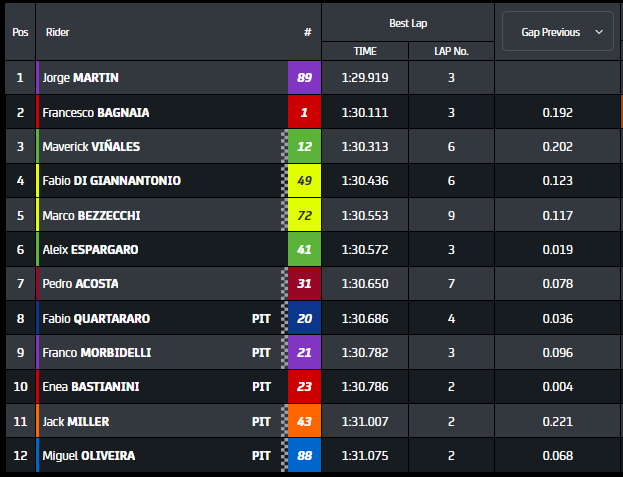Screen dimensions: 623x477
Task: Click Maverick Viñales' green number 12 badge
Action: coord(304,146)
